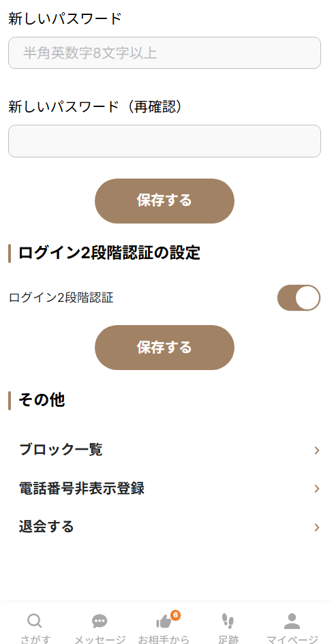Screen dimensions: 334x644
Task: Tap the orange 6 notification badge
Action: [175, 615]
